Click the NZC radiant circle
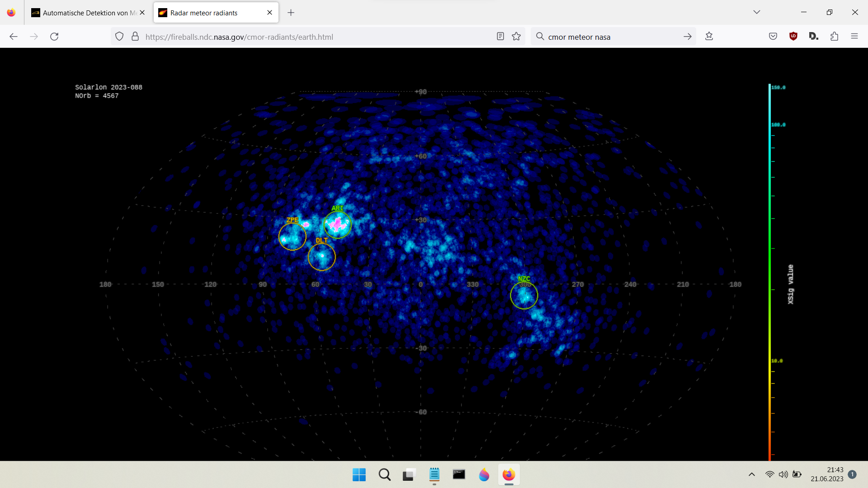 [524, 296]
